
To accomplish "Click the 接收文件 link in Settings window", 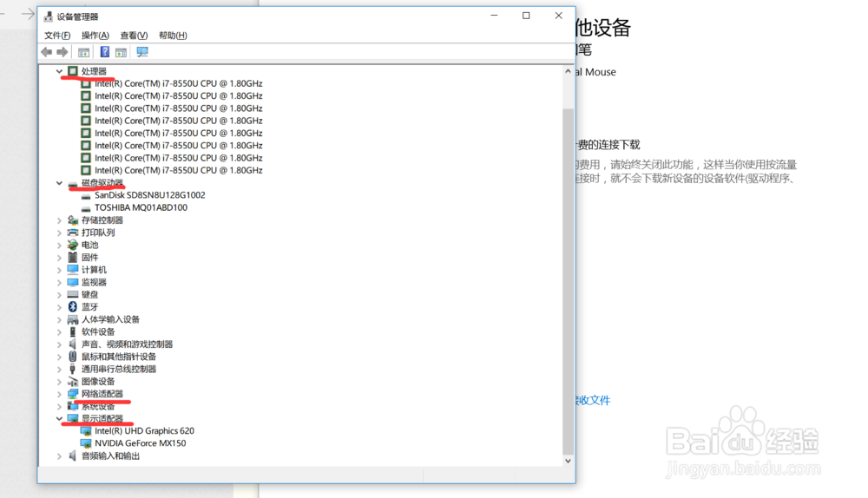I will point(592,400).
